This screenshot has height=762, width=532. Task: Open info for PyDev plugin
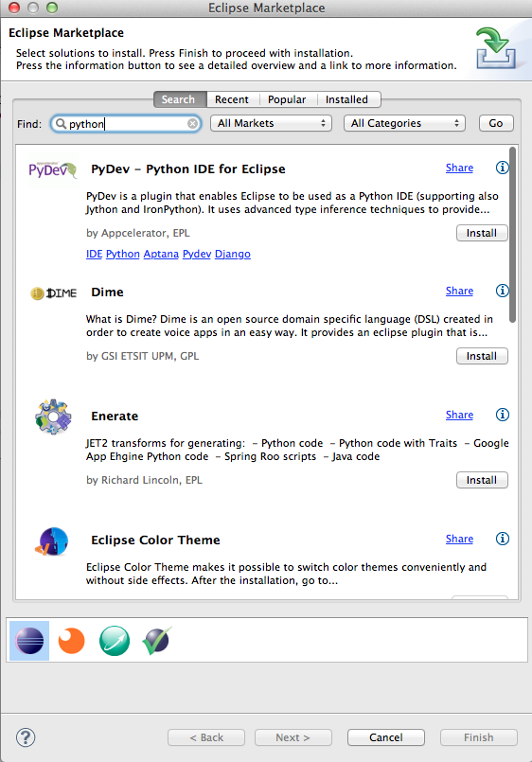(x=502, y=168)
